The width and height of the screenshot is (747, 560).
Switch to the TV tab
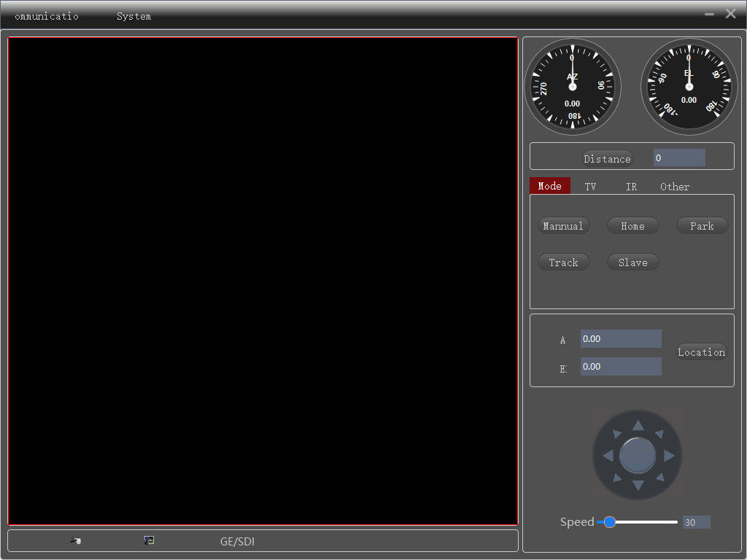pyautogui.click(x=590, y=187)
